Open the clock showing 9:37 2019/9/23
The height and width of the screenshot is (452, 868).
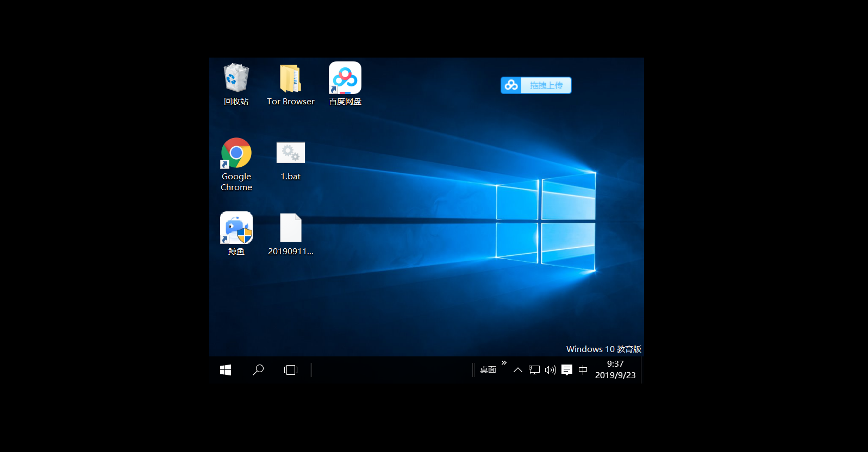coord(615,369)
